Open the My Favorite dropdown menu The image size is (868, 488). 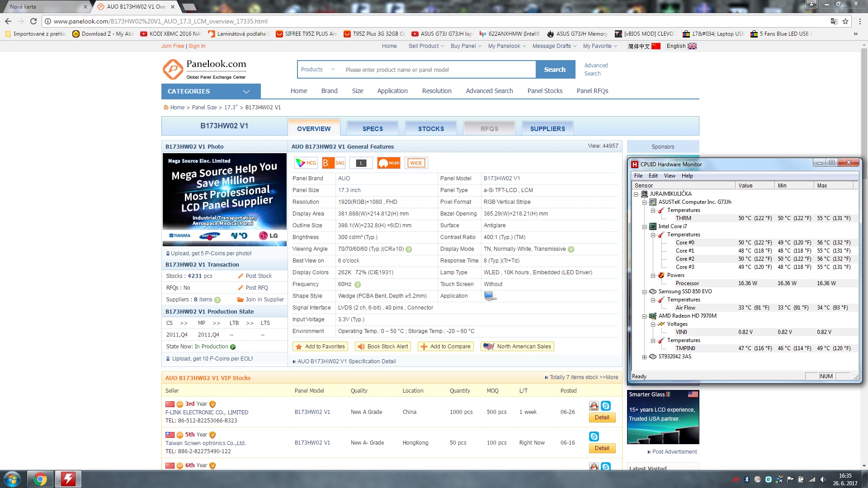(600, 46)
